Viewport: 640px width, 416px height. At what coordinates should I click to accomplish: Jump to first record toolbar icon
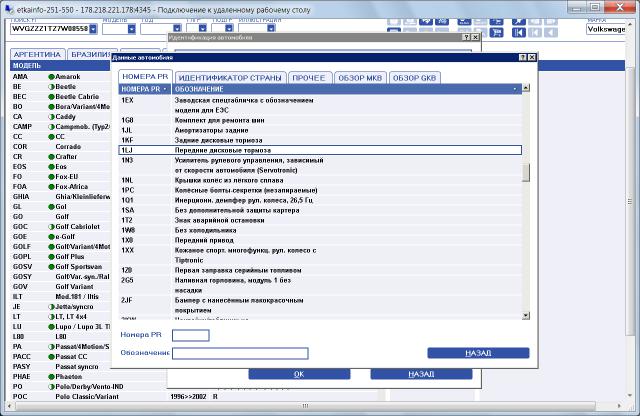[519, 33]
